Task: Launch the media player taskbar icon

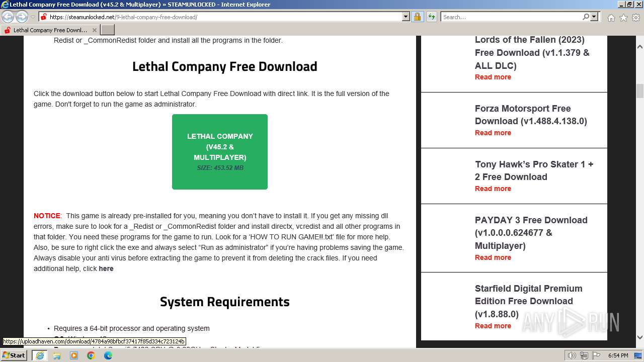Action: [74, 355]
